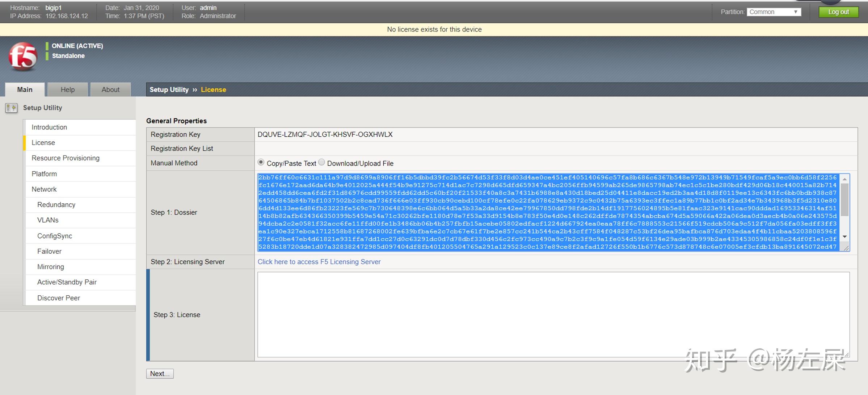
Task: Open Resource Provisioning menu item
Action: 80,158
